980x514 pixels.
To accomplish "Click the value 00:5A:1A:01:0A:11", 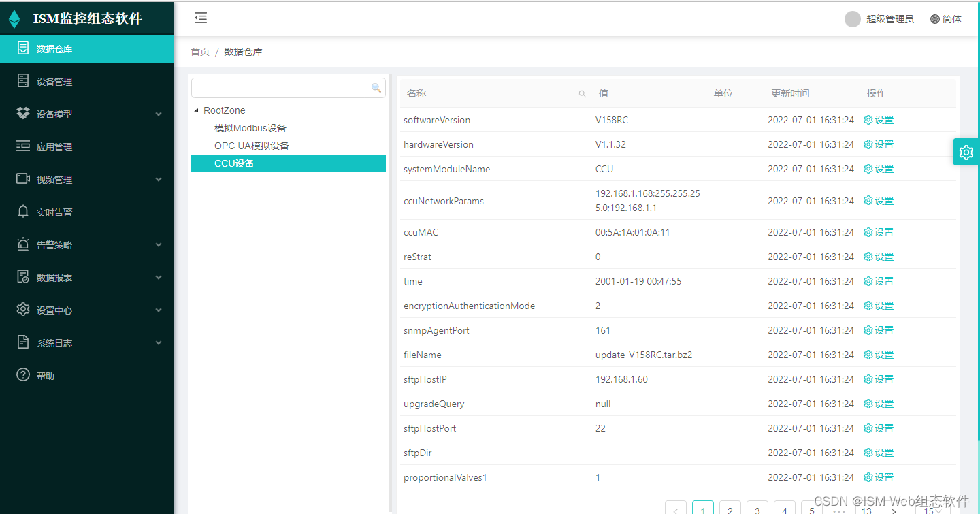I will [x=633, y=232].
